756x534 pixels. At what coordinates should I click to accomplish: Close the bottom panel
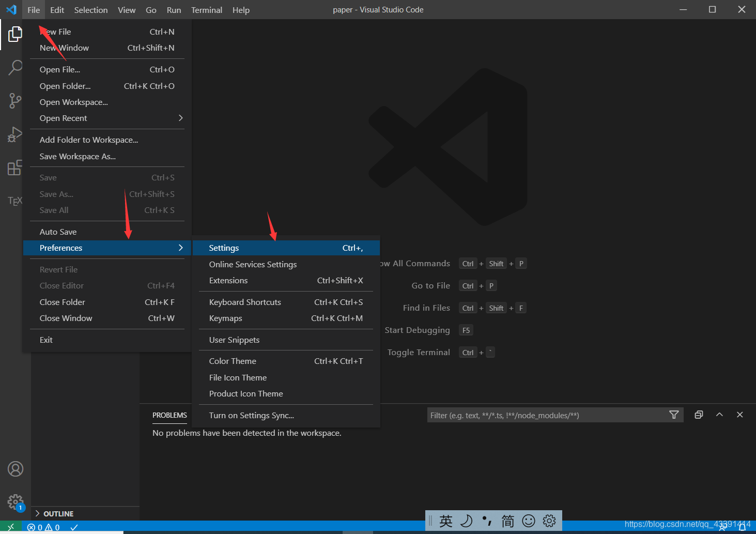point(740,415)
